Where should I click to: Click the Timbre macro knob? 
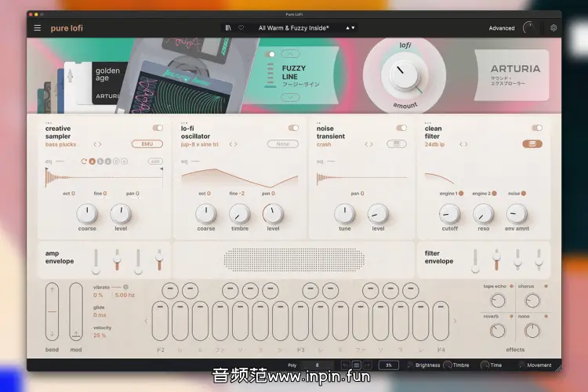pos(448,365)
